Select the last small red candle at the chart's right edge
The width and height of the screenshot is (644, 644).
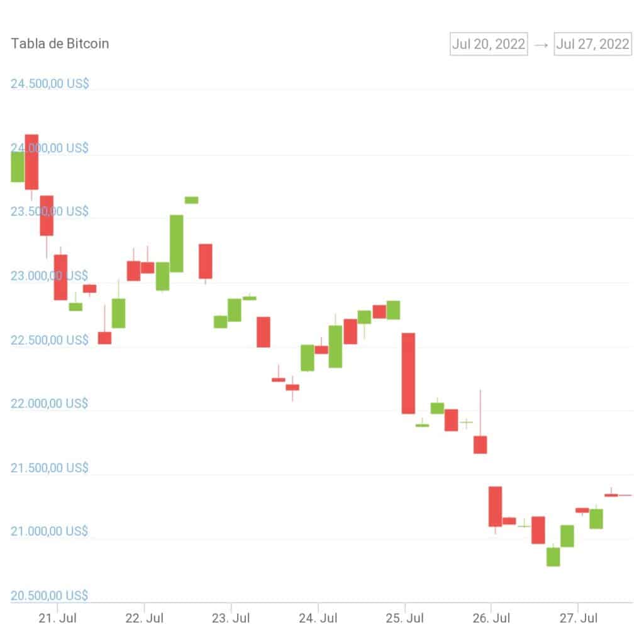611,495
